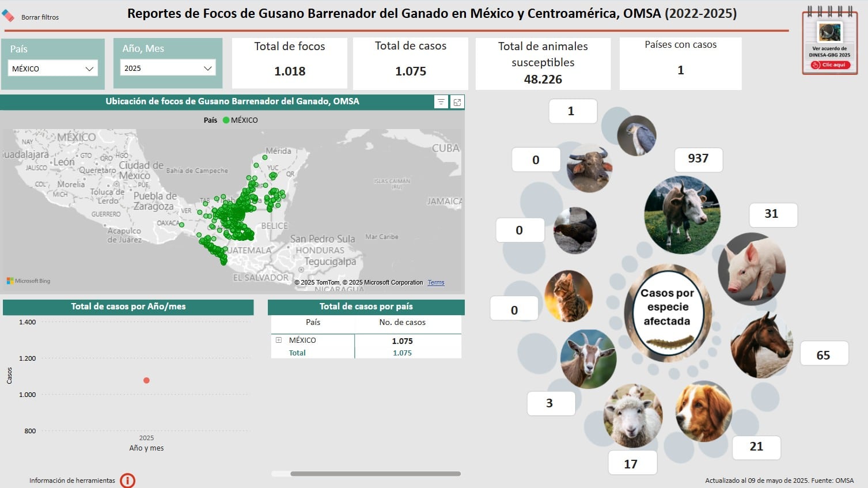Image resolution: width=868 pixels, height=488 pixels.
Task: Select the sheep species image
Action: point(632,416)
